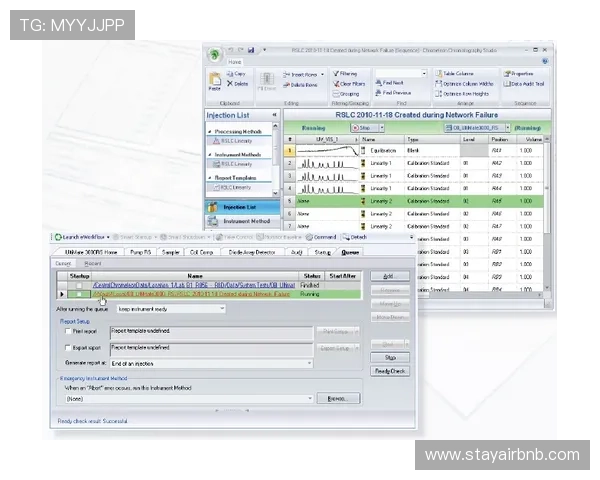Click the Paste icon in Clipboard group
Screen dimensions: 600x480
[214, 81]
